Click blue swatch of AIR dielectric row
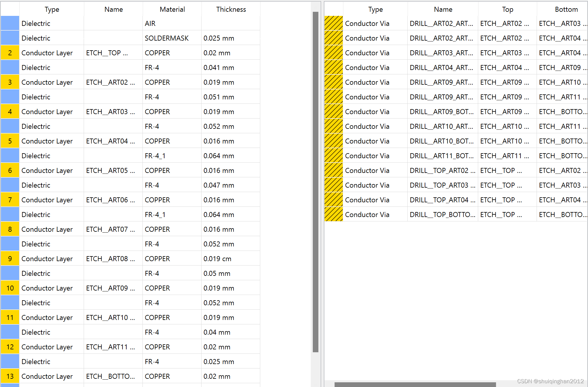The height and width of the screenshot is (387, 588). [10, 23]
